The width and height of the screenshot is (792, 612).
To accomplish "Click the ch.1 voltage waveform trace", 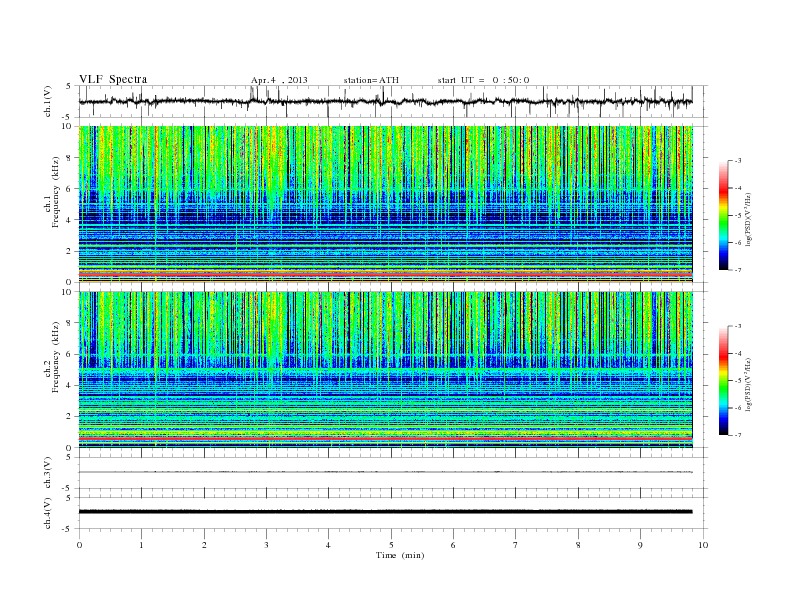I will click(385, 101).
